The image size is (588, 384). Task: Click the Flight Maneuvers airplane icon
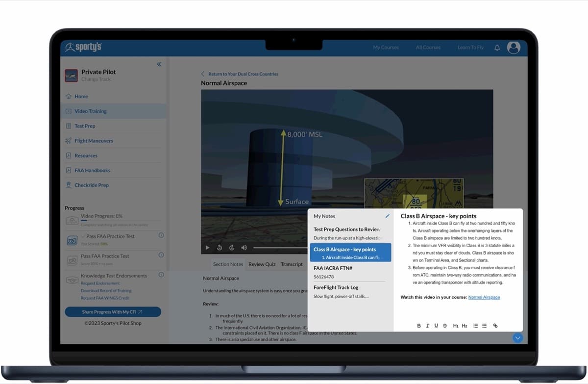(x=69, y=141)
